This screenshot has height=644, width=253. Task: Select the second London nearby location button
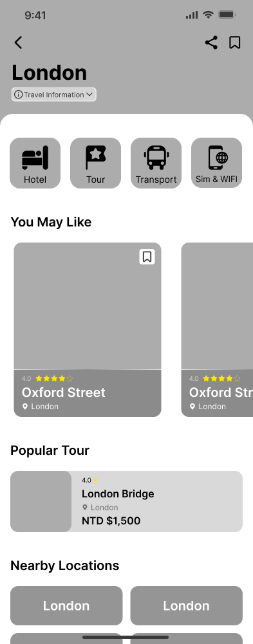187,605
